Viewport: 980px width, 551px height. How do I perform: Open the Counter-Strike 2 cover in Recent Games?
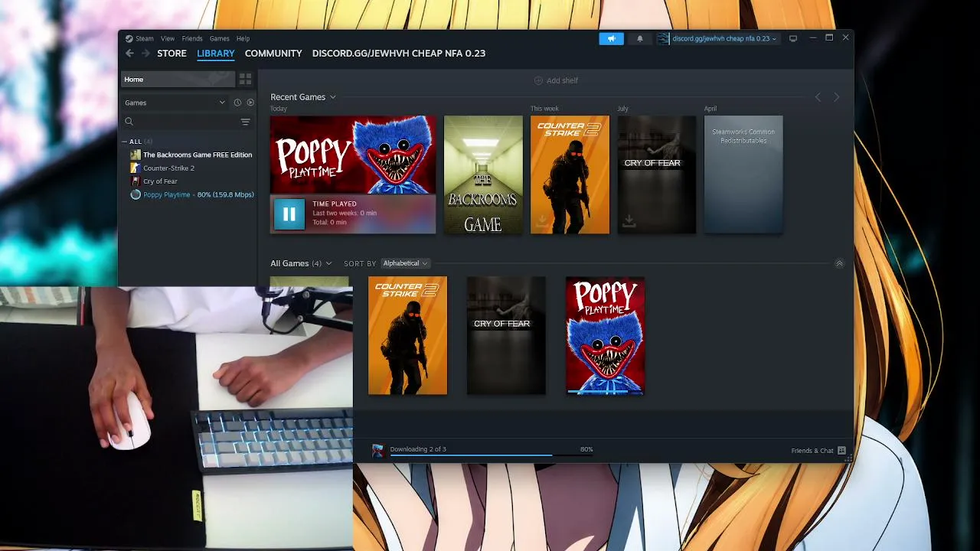(x=570, y=174)
